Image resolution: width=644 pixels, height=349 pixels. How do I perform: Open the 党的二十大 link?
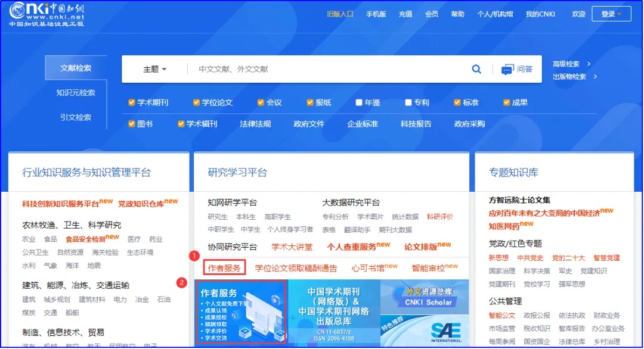568,258
